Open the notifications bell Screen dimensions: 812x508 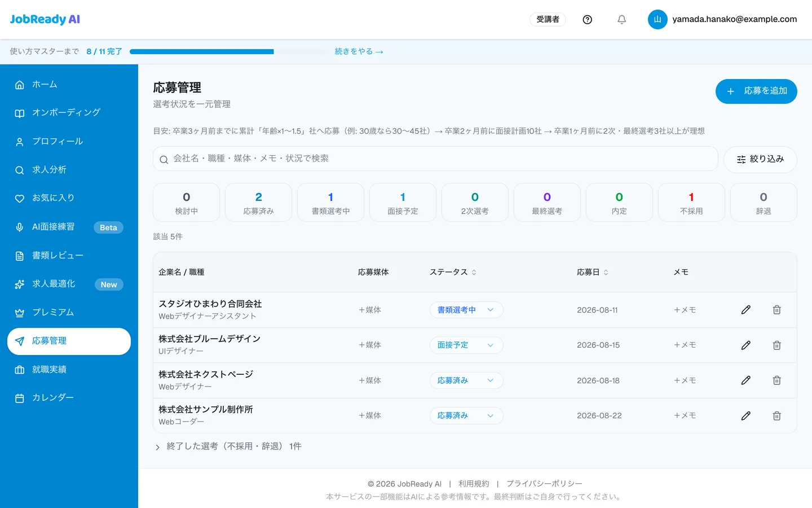(621, 20)
